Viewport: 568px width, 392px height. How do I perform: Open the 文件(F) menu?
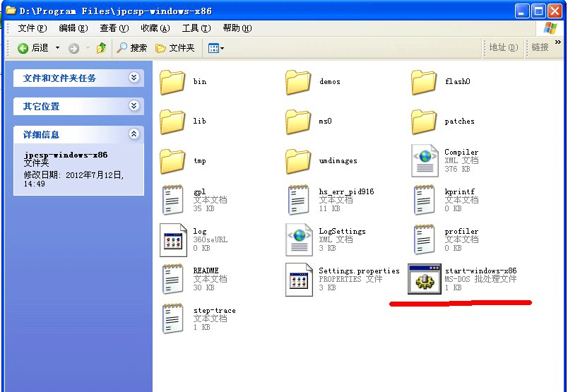[32, 28]
